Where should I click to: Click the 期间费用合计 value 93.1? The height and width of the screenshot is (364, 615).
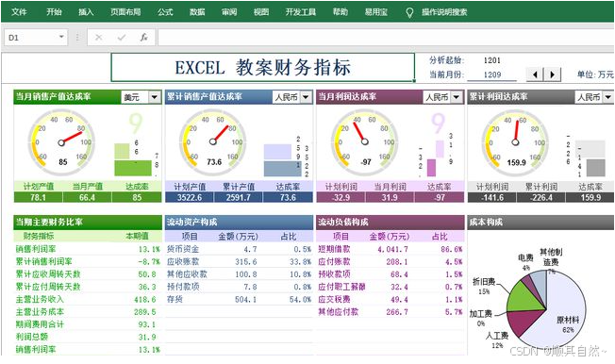(x=147, y=324)
